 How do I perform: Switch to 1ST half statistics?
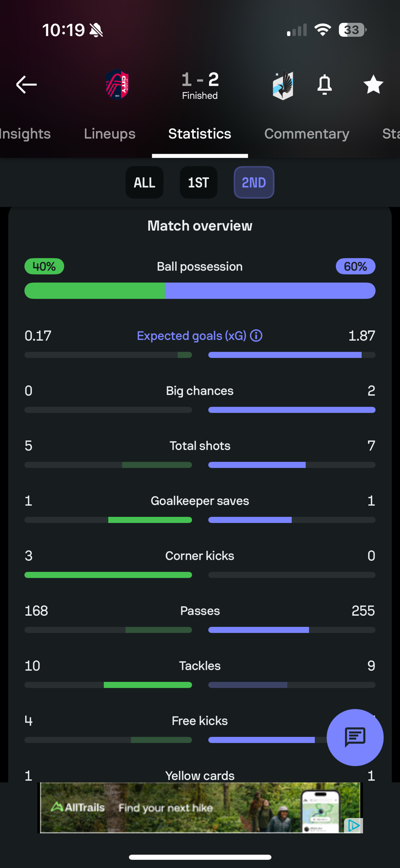[x=198, y=183]
